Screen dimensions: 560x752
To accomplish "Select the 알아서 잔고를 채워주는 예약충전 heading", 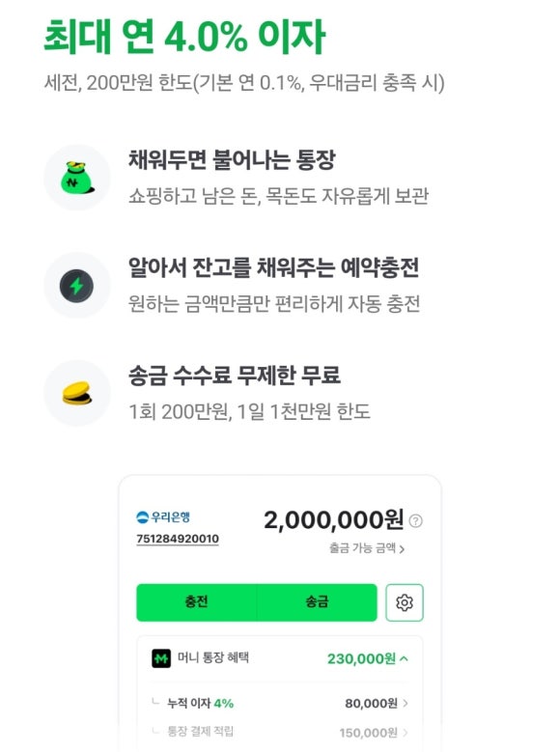I will click(273, 267).
